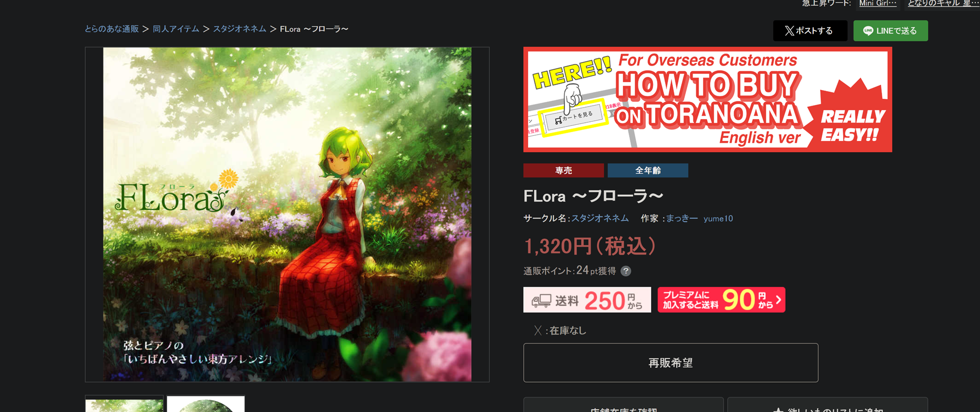Click the 全年齢 all-ages tag
This screenshot has height=412, width=980.
[648, 171]
